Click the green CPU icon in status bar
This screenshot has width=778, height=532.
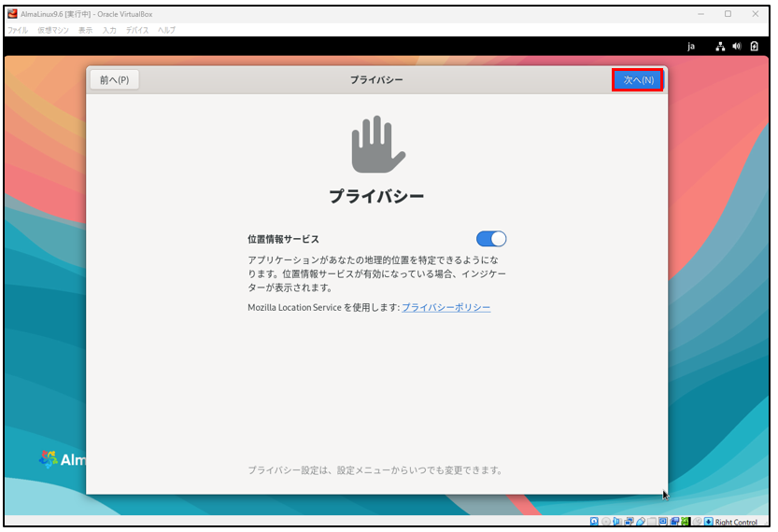[686, 522]
